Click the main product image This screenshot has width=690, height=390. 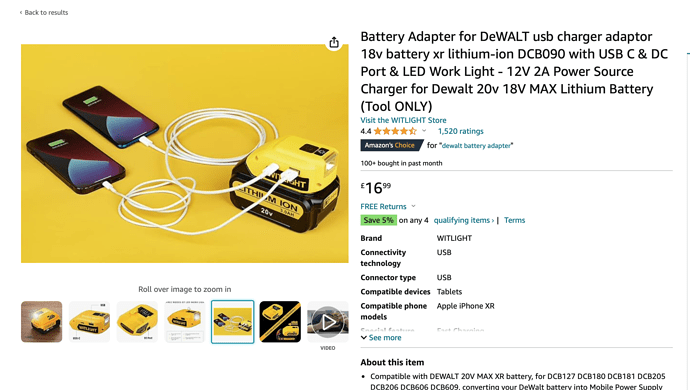[185, 154]
